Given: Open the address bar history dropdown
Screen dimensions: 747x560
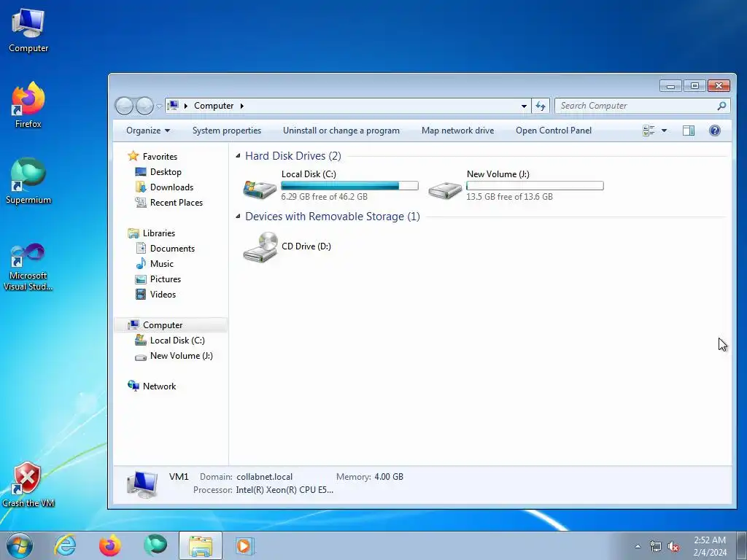Looking at the screenshot, I should (x=524, y=106).
